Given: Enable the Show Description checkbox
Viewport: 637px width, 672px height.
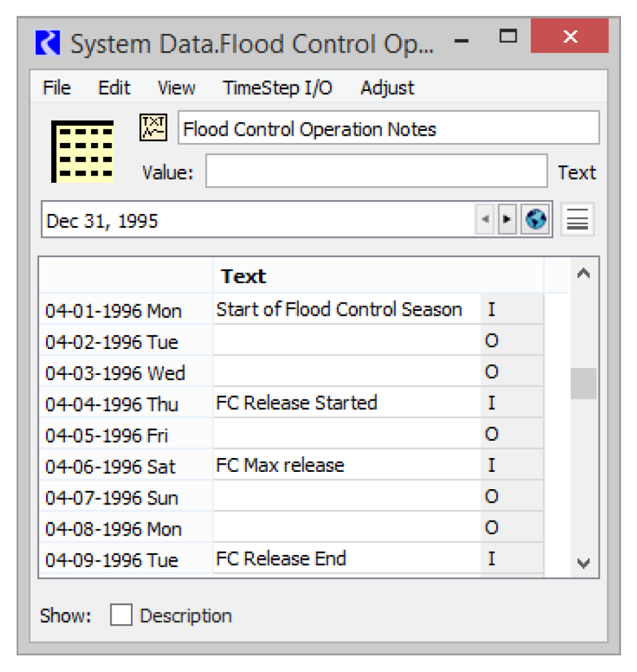Looking at the screenshot, I should (121, 616).
